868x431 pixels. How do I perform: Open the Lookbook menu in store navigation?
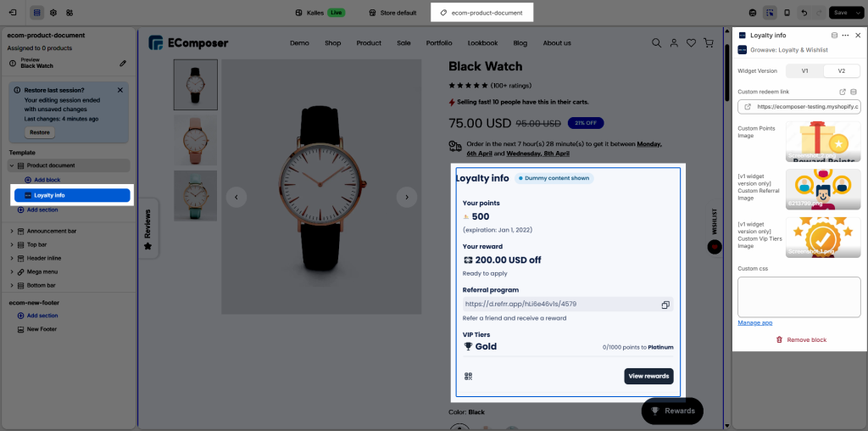[x=482, y=43]
